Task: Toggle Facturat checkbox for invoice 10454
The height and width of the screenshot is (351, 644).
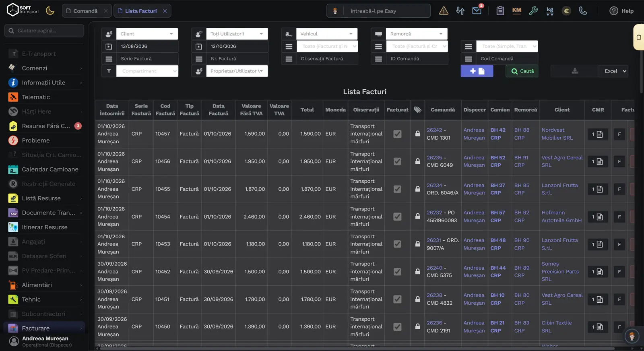Action: 397,217
